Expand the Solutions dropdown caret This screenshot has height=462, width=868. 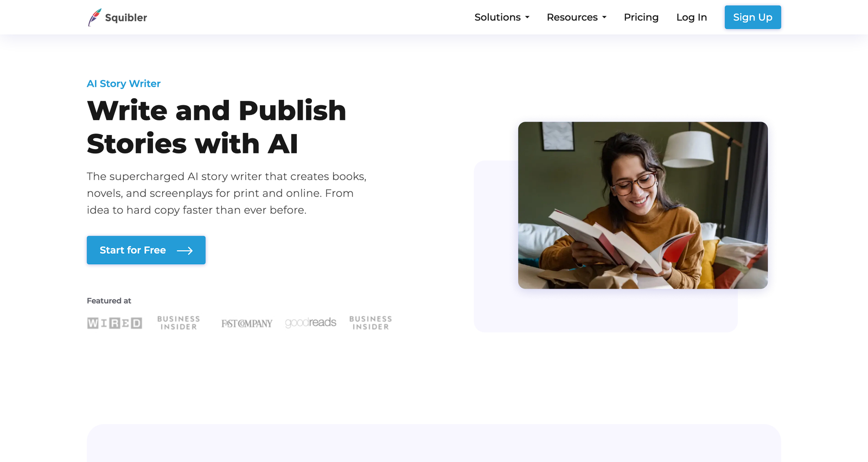click(527, 17)
